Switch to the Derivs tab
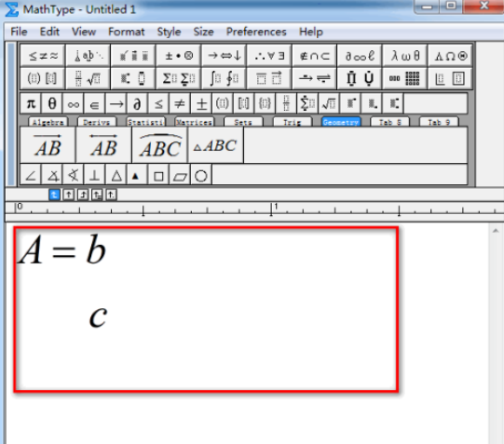 [97, 122]
